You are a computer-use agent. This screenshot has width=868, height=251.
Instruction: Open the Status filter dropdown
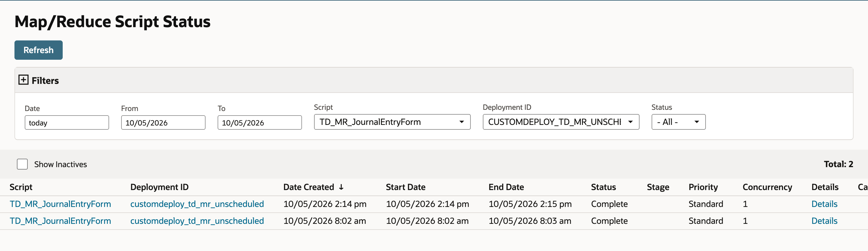pos(678,122)
